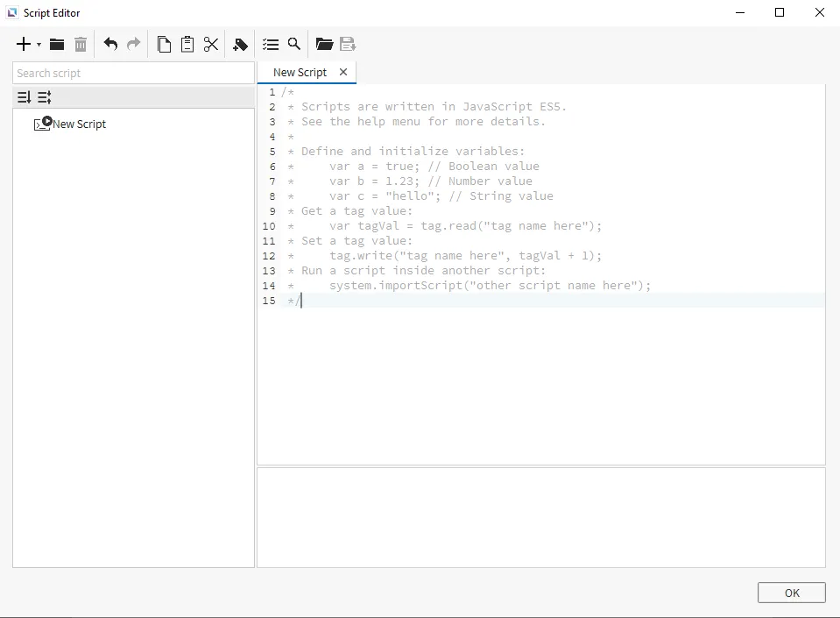
Task: Click the cut scissors icon
Action: tap(211, 45)
